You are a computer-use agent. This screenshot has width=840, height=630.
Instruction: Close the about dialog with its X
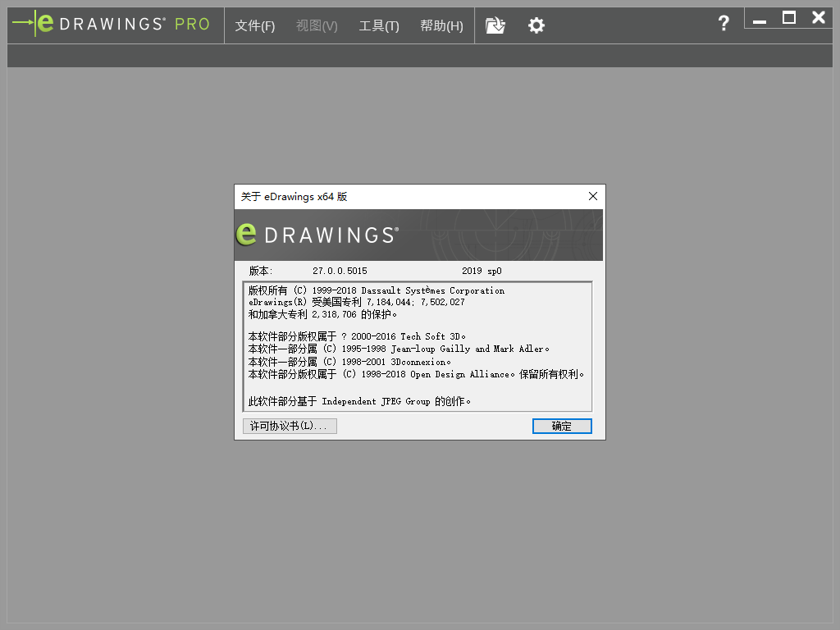(x=593, y=196)
